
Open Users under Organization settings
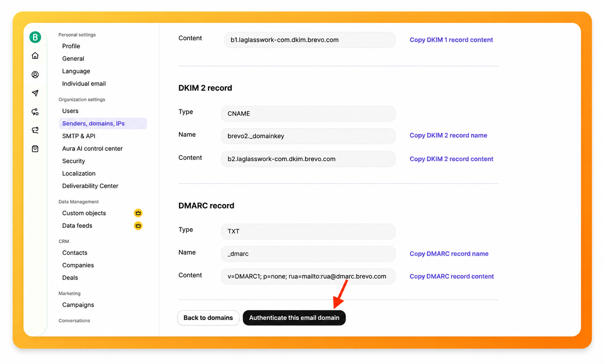click(x=70, y=111)
